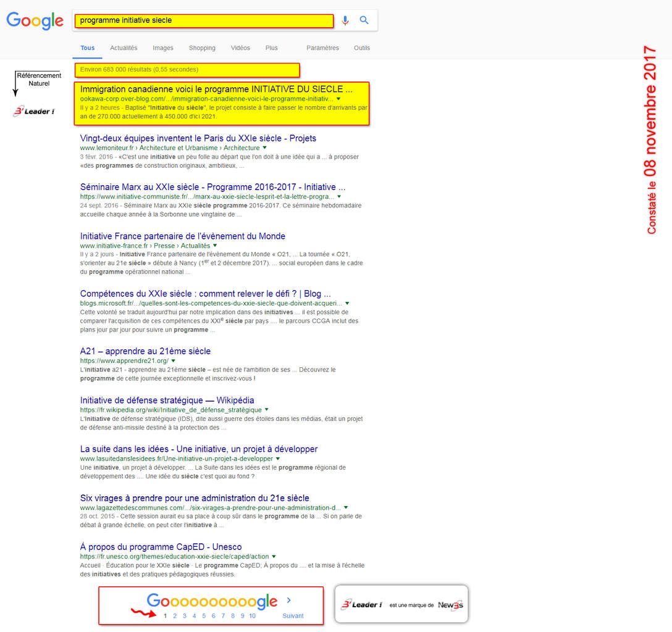
Task: Select the Tous tab
Action: (88, 48)
